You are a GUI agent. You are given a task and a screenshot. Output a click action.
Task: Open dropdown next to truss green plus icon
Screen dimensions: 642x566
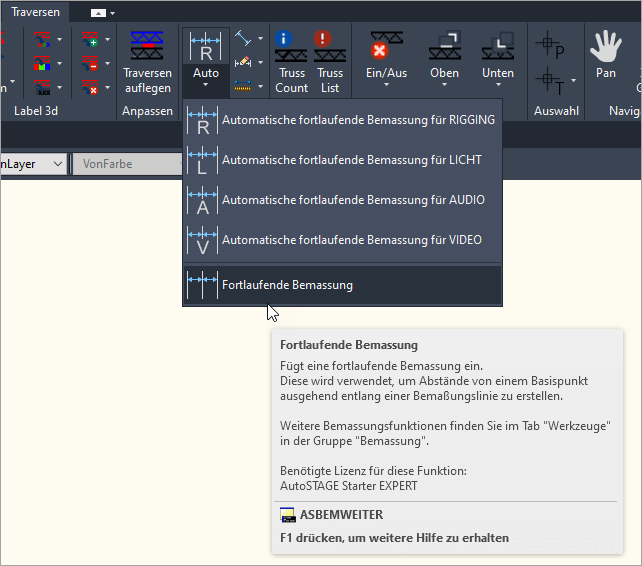[x=108, y=40]
